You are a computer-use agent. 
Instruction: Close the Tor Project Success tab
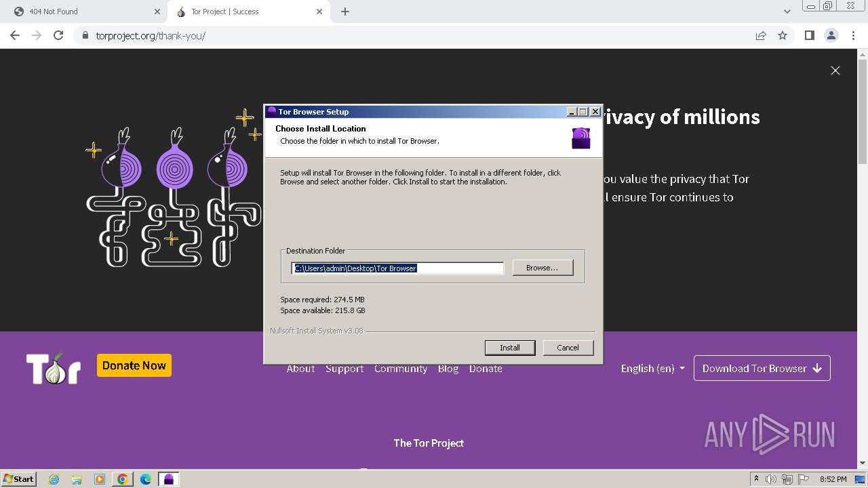pos(319,12)
